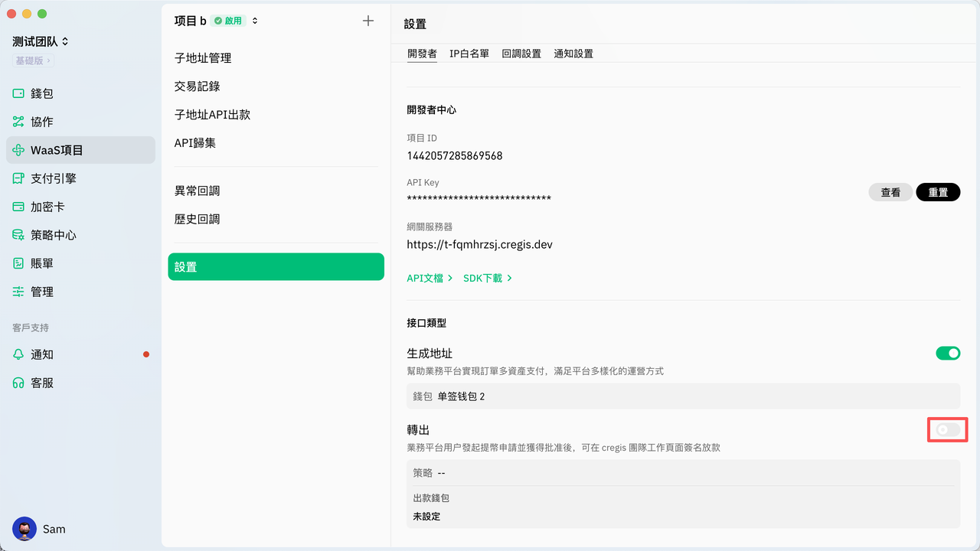Click the 查看 button for API Key
980x551 pixels.
point(890,192)
